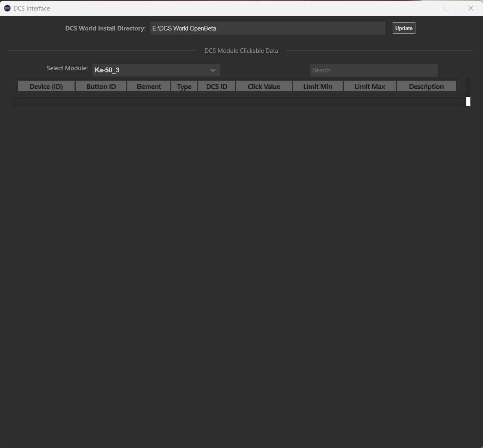This screenshot has height=448, width=483.
Task: Sort by the Device (ID) column header
Action: click(x=46, y=87)
